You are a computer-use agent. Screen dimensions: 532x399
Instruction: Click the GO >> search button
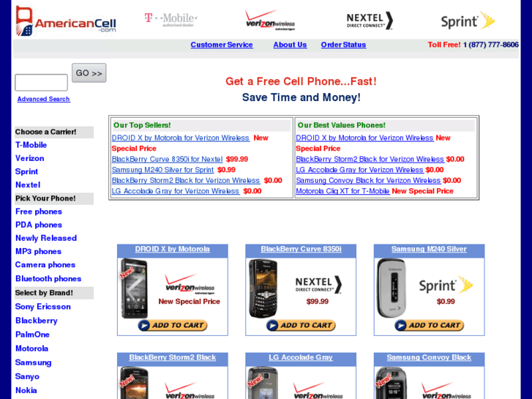point(89,73)
